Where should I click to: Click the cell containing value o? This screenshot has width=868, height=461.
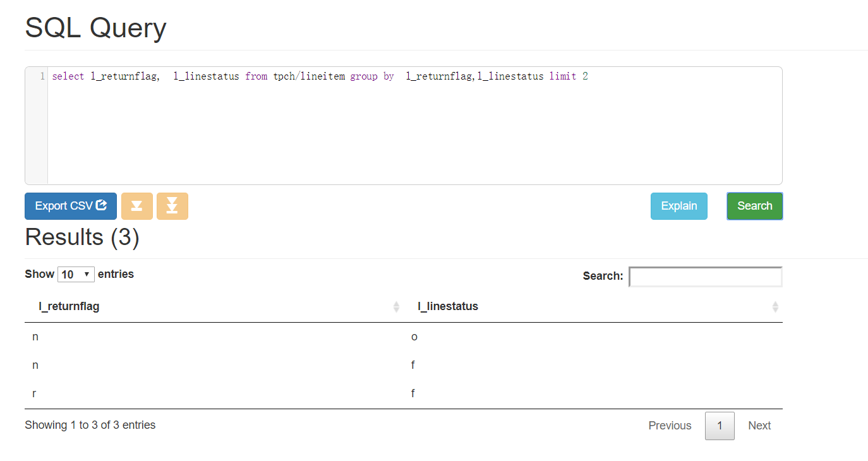pyautogui.click(x=414, y=337)
